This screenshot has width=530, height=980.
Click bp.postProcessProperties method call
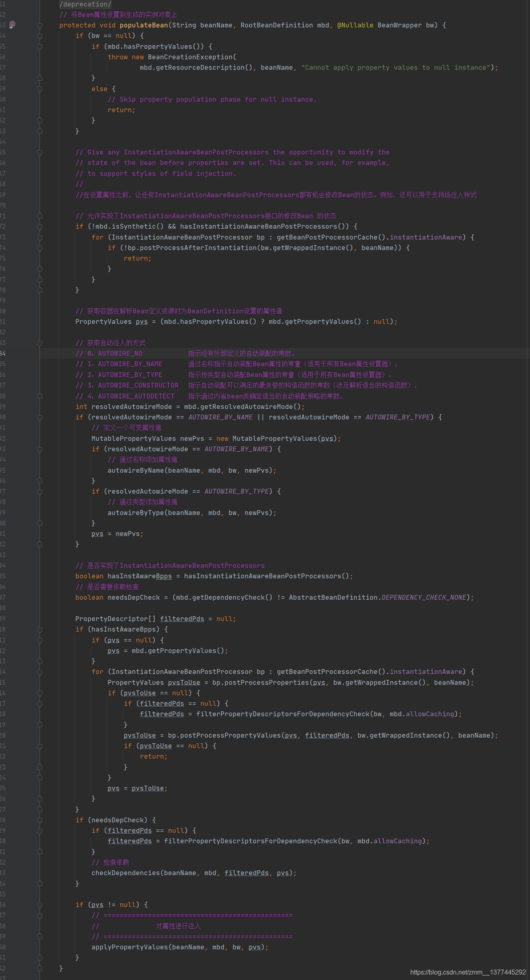[x=260, y=682]
